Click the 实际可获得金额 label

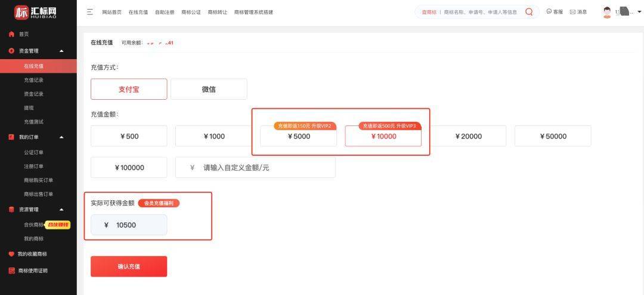113,203
